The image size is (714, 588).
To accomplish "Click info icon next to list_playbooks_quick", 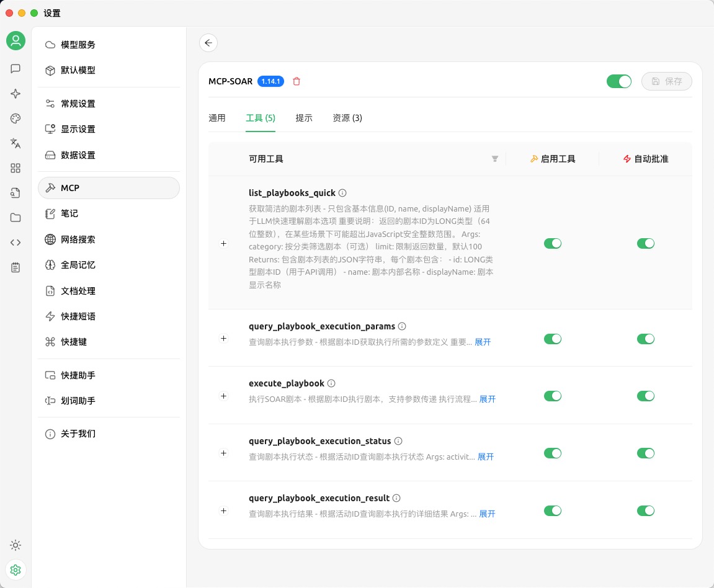I will point(342,193).
